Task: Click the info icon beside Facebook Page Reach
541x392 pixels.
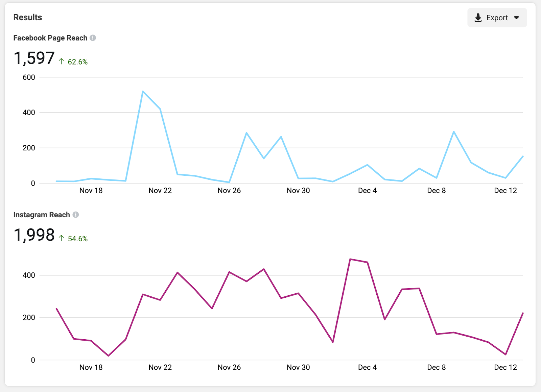Action: coord(93,38)
